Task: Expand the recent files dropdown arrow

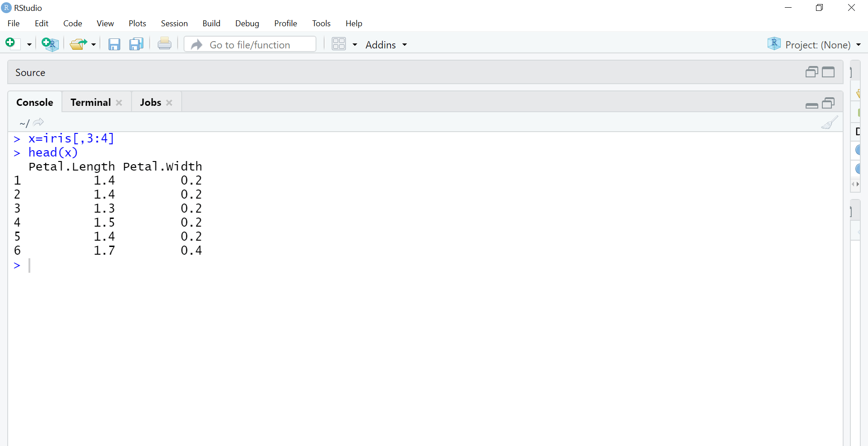Action: pos(94,45)
